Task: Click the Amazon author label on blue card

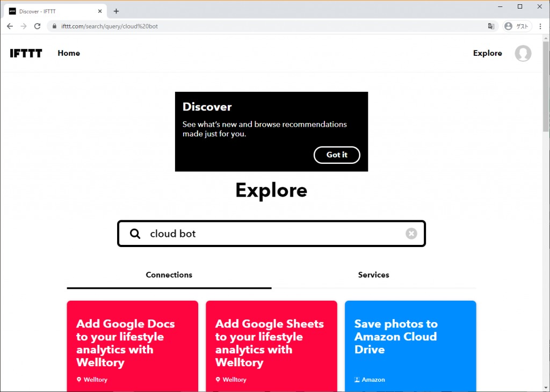Action: 370,380
